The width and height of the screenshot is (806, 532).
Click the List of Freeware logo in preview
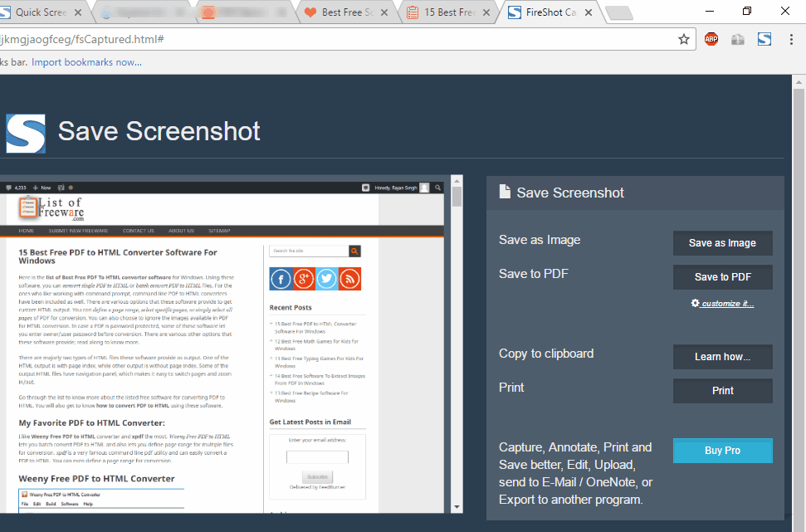(x=51, y=208)
